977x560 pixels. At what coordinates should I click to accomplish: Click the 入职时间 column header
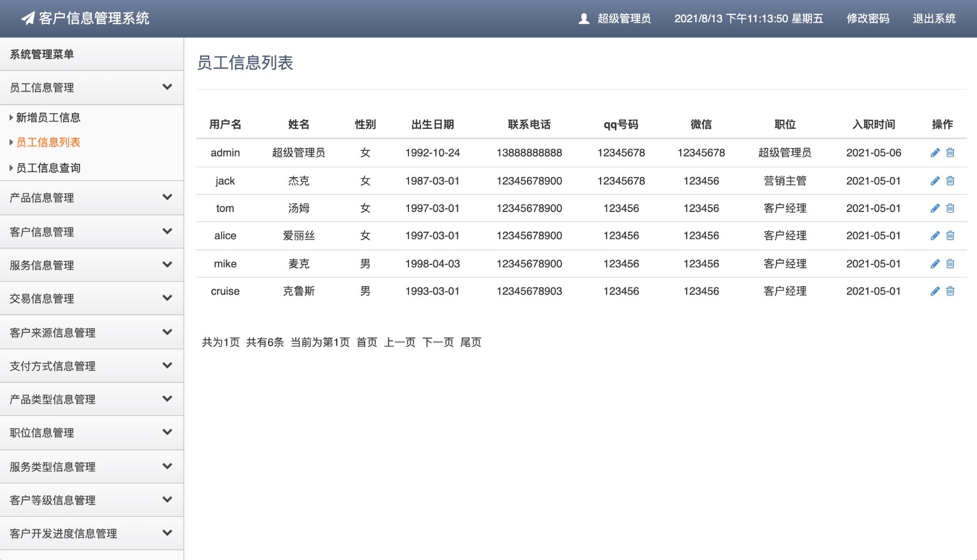click(873, 125)
